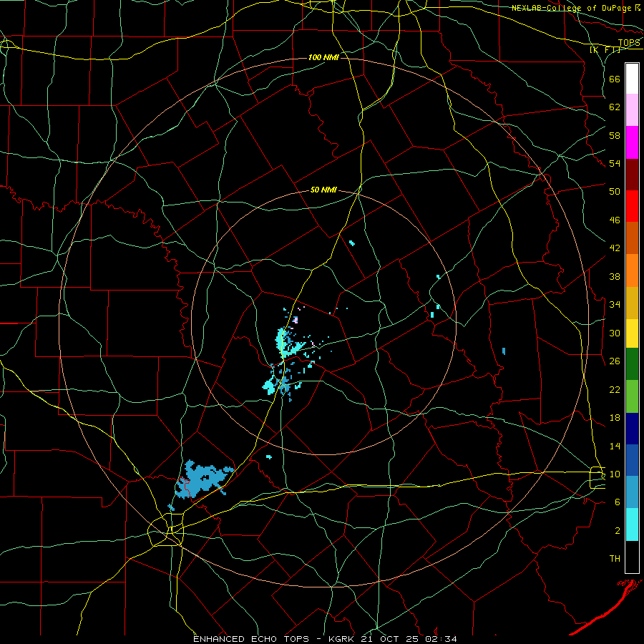Viewport: 644px width, 644px height.
Task: Click the legend value 30
Action: click(x=615, y=333)
